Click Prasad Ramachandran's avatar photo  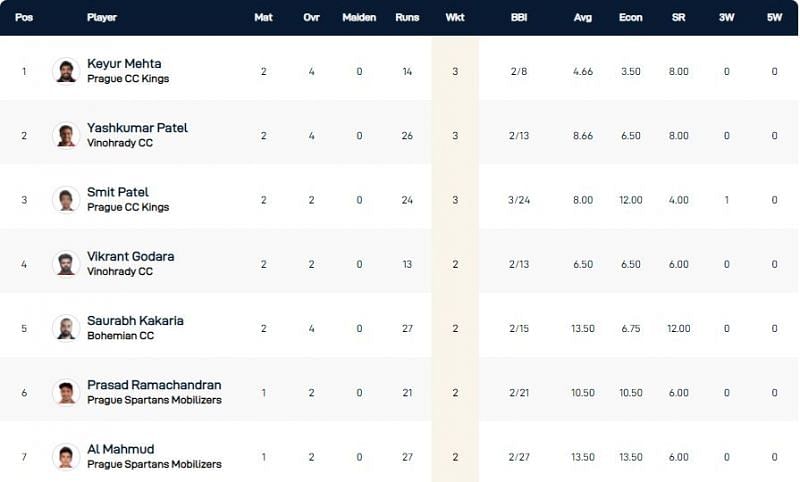(x=66, y=392)
